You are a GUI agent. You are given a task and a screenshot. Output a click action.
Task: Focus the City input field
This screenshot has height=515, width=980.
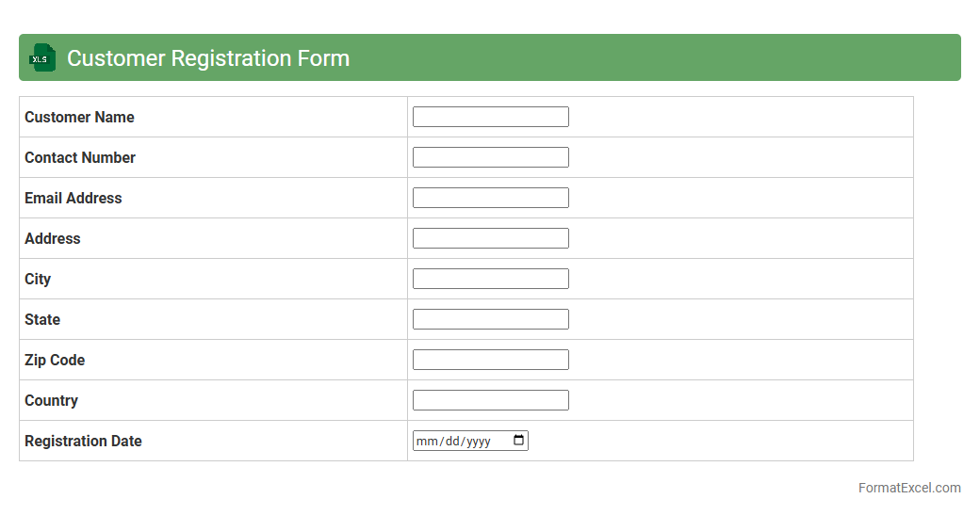tap(490, 279)
